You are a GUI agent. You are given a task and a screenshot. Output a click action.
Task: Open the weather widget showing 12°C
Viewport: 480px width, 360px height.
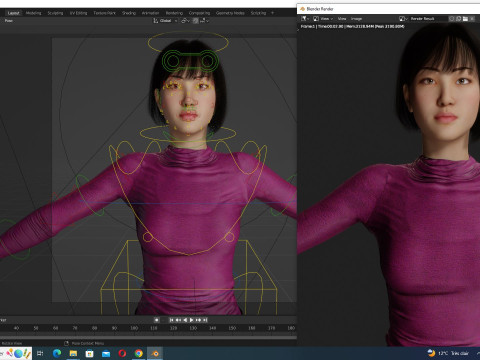(x=448, y=353)
